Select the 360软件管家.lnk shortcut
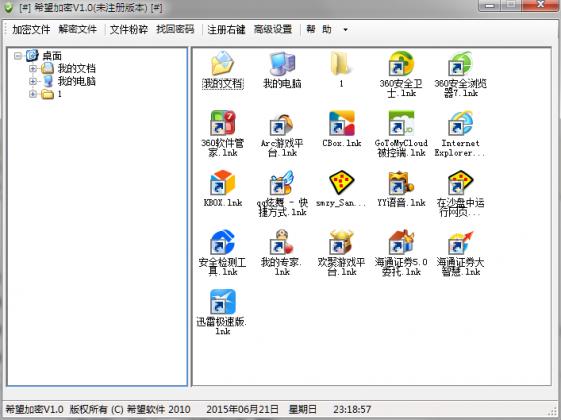 pos(223,123)
